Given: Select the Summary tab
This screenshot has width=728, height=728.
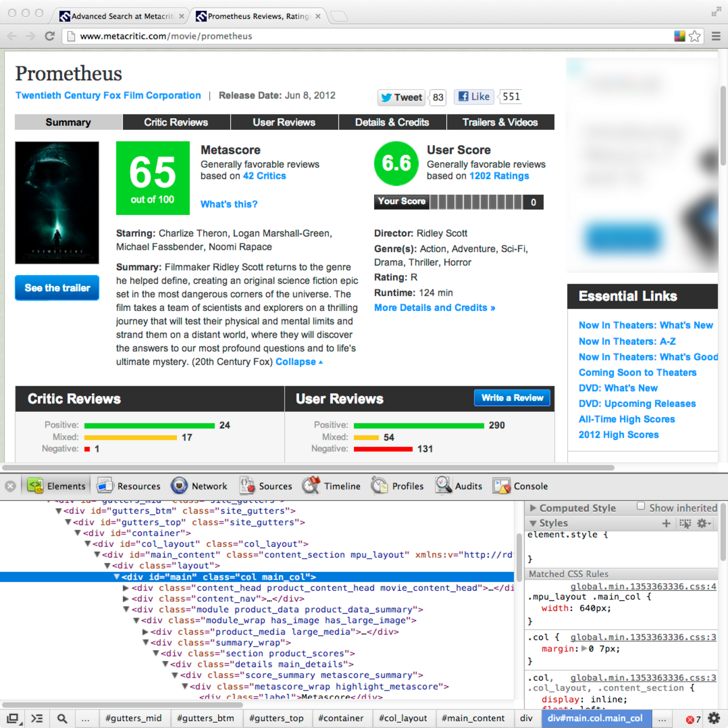Looking at the screenshot, I should (68, 122).
